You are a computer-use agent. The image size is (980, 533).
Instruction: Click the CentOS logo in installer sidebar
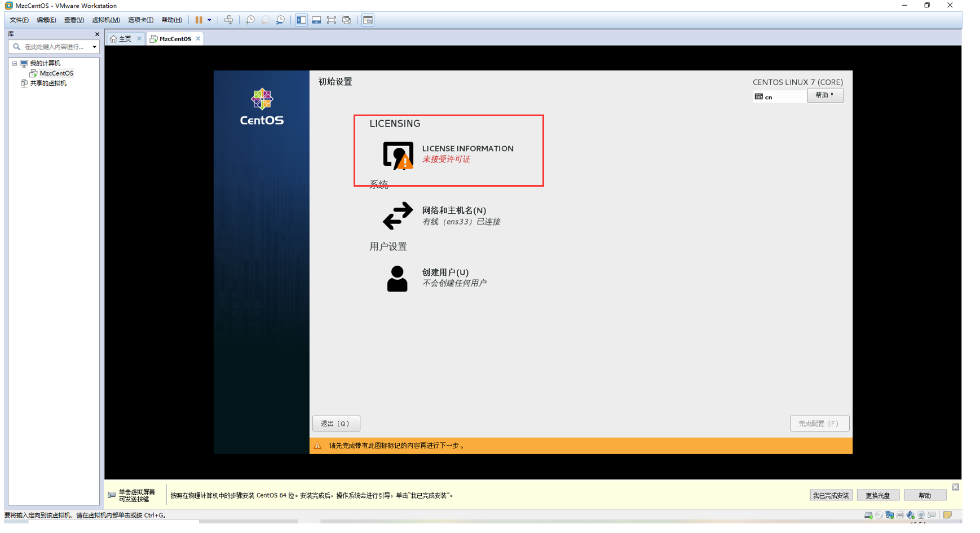coord(262,107)
